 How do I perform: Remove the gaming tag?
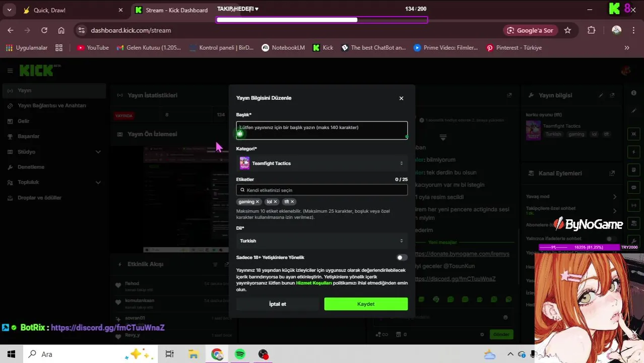257,202
